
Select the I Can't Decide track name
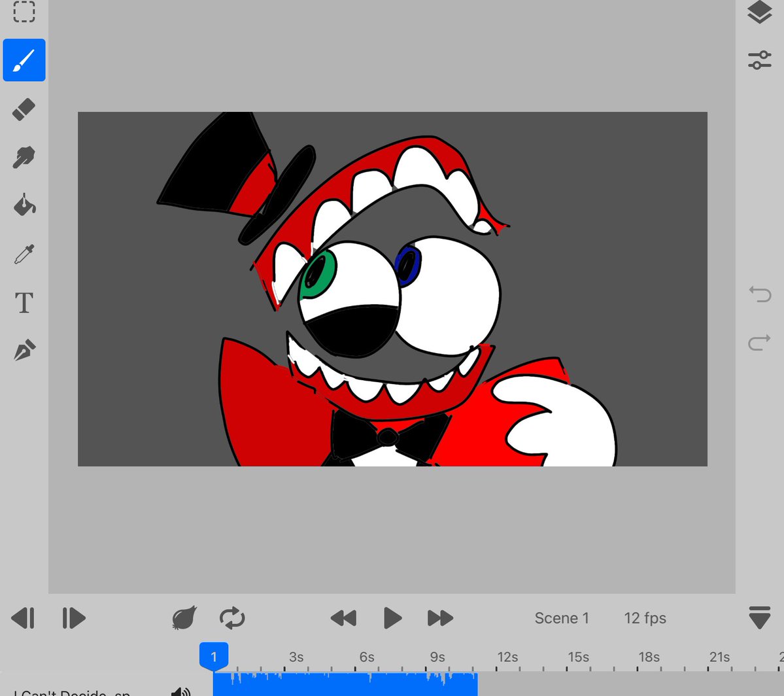tap(72, 693)
